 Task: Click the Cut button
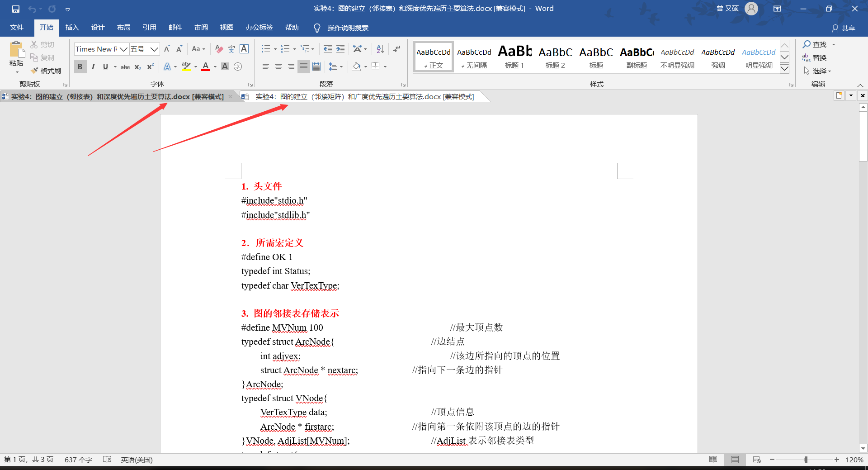pos(42,44)
